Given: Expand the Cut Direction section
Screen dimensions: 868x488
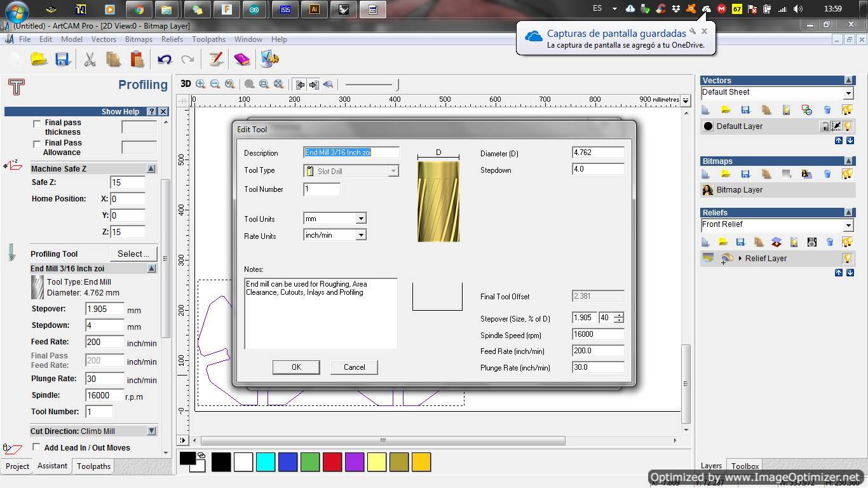Looking at the screenshot, I should [151, 431].
